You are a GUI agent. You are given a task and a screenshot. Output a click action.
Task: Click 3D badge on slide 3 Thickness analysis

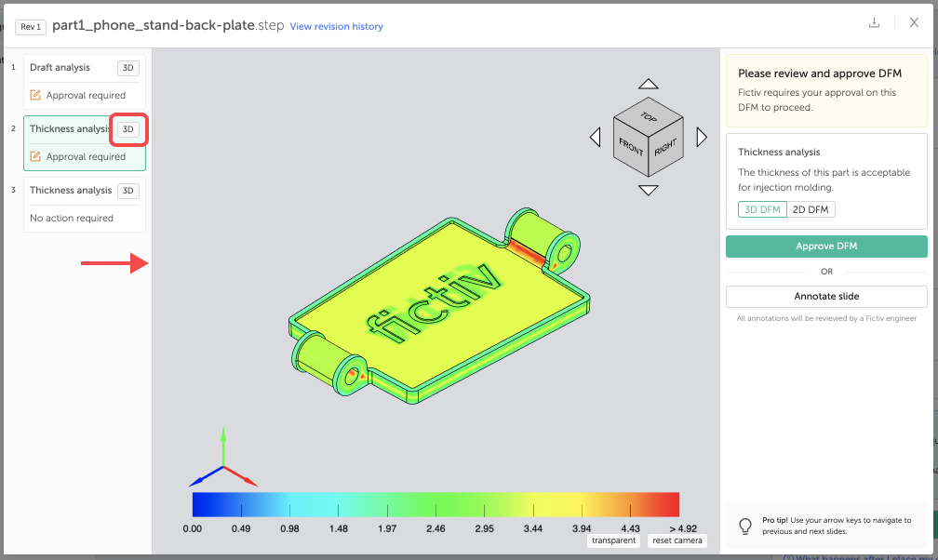point(128,191)
